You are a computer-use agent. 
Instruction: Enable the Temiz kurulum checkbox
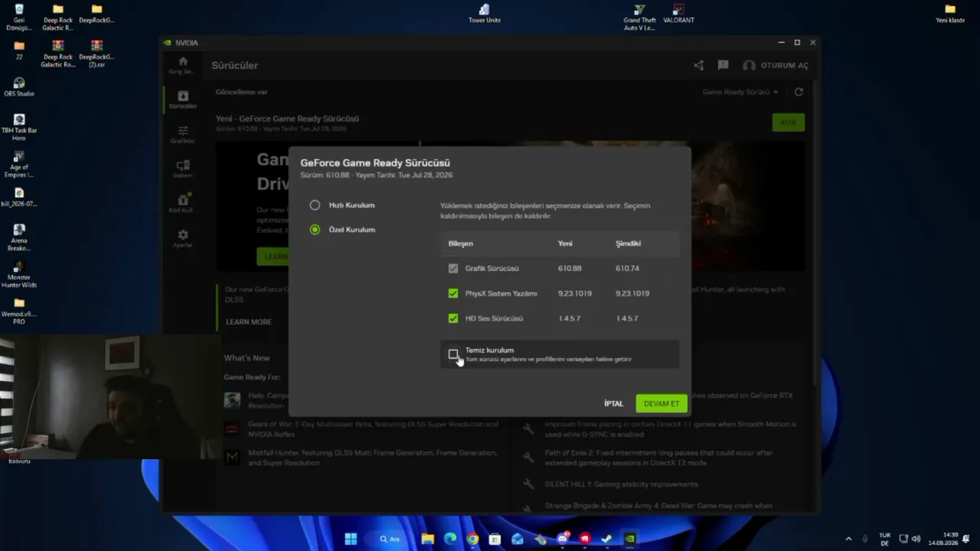point(453,354)
